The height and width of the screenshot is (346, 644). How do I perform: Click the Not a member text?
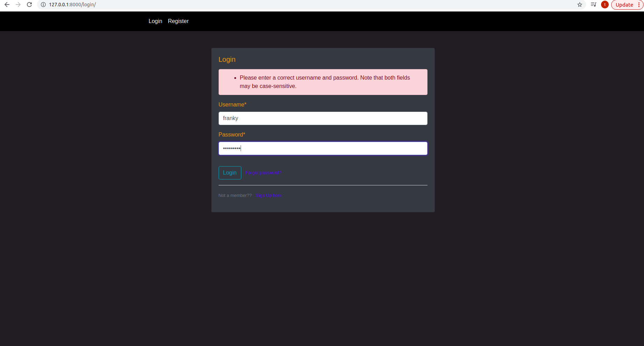235,195
